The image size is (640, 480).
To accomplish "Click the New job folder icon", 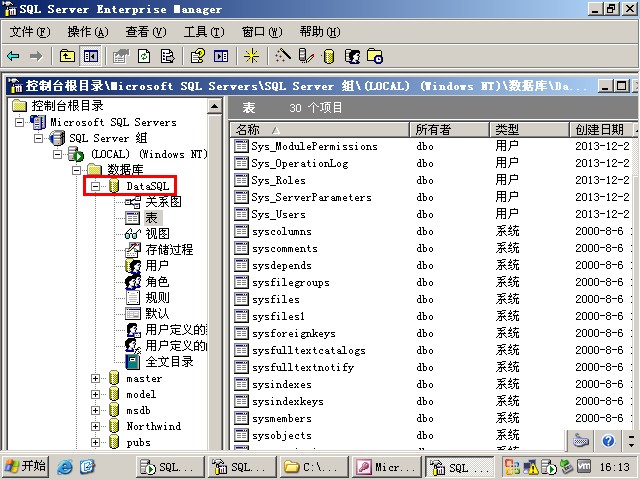I will point(375,56).
